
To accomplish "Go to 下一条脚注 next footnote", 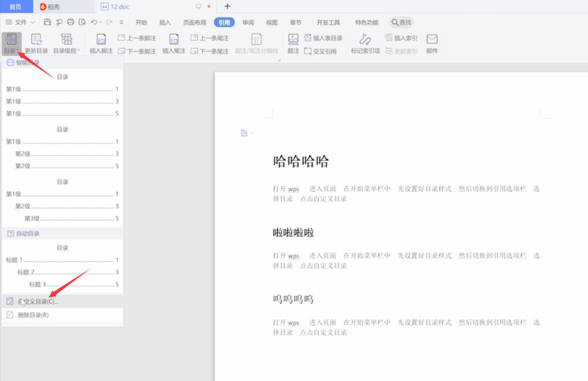I will pyautogui.click(x=137, y=51).
